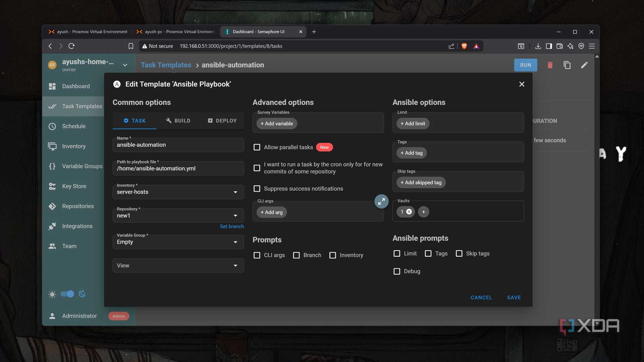Screen dimensions: 644x362
Task: Click the Set branch link
Action: click(x=232, y=226)
